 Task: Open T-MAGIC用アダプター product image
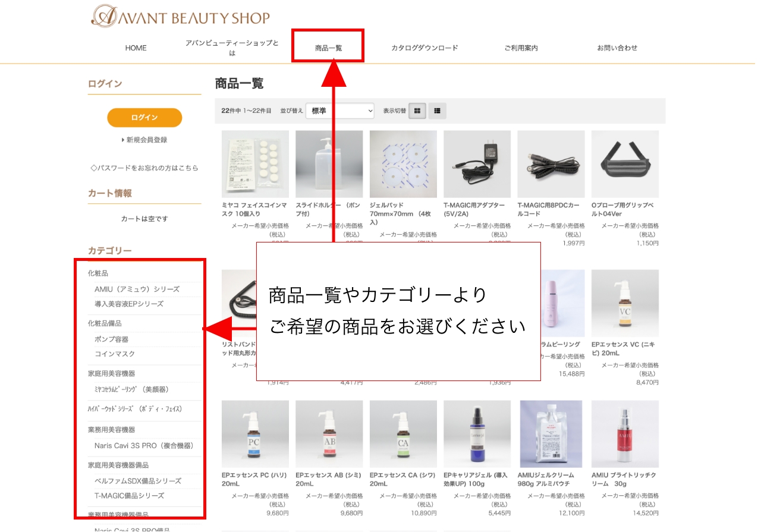pyautogui.click(x=477, y=164)
